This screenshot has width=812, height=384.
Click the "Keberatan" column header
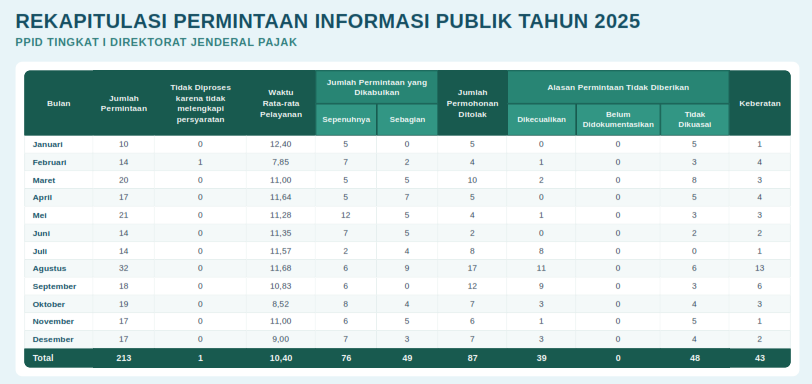click(760, 103)
